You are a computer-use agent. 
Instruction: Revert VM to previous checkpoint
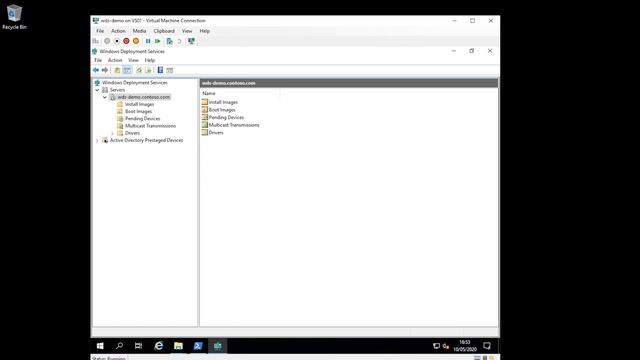[179, 41]
